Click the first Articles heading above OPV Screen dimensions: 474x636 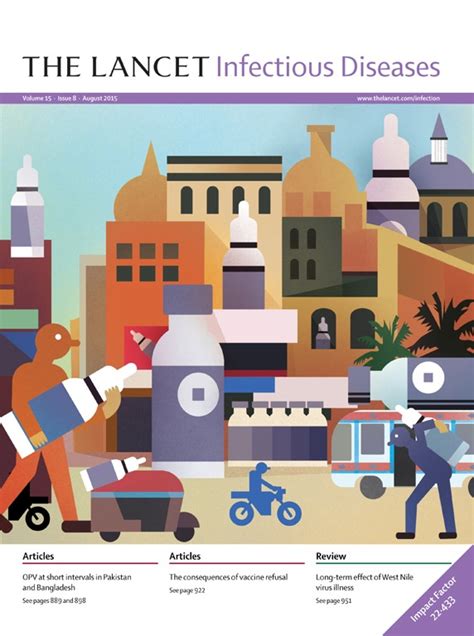click(38, 556)
